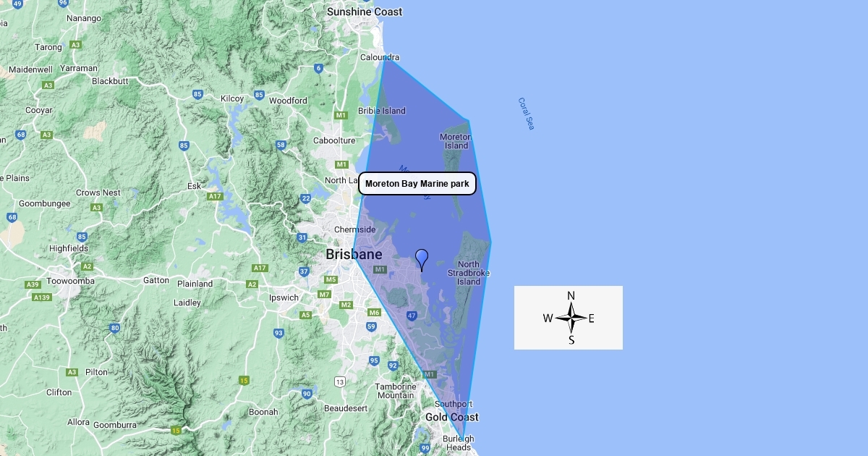Click the M6 road shield
The width and height of the screenshot is (868, 456).
(374, 313)
